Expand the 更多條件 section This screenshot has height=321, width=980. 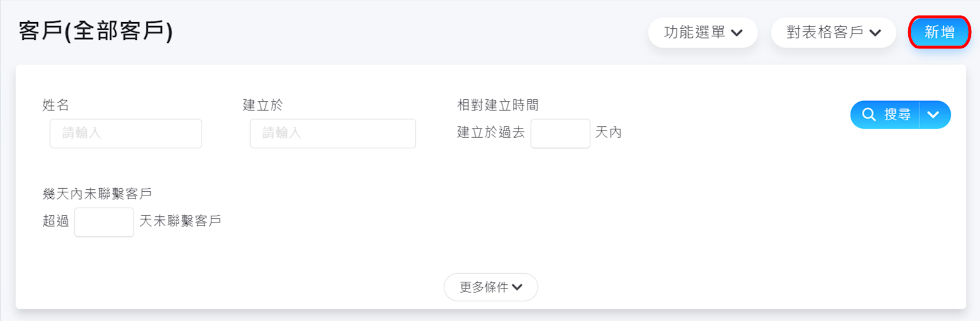tap(490, 287)
